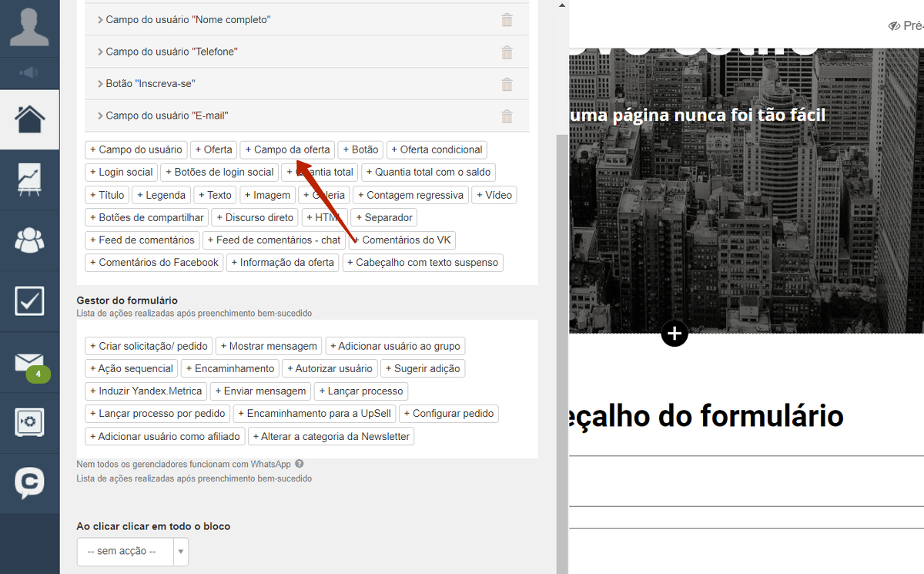
Task: Open the analytics chart sidebar icon
Action: pyautogui.click(x=29, y=180)
